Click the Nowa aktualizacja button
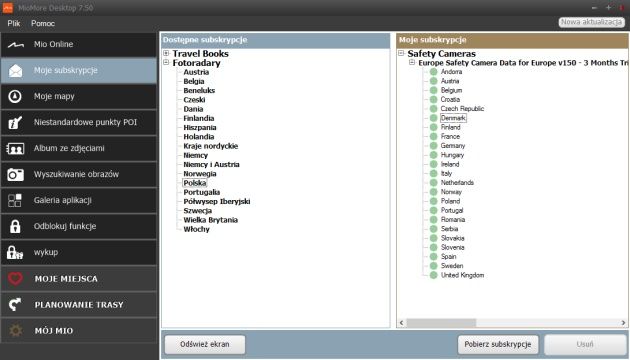Image resolution: width=630 pixels, height=360 pixels. point(591,22)
